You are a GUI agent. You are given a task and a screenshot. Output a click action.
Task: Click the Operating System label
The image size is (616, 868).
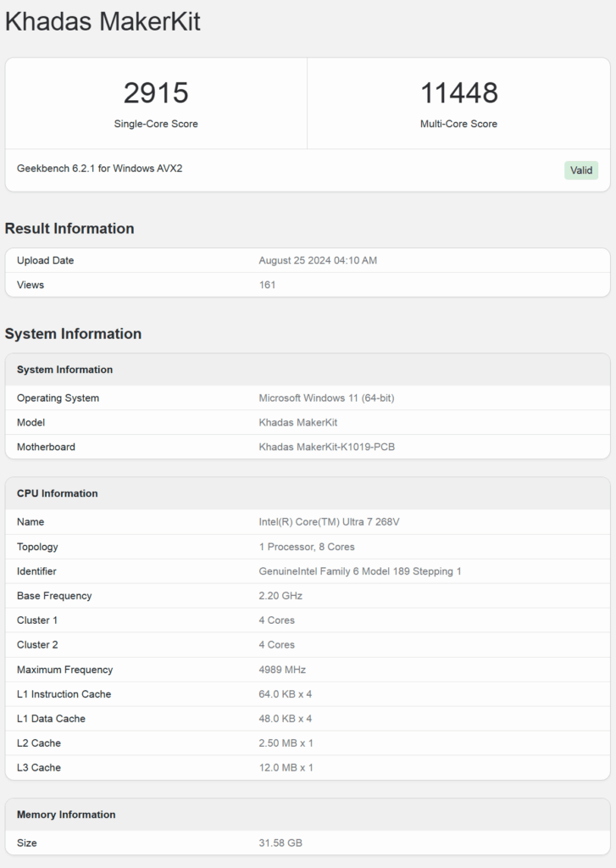[x=58, y=398]
